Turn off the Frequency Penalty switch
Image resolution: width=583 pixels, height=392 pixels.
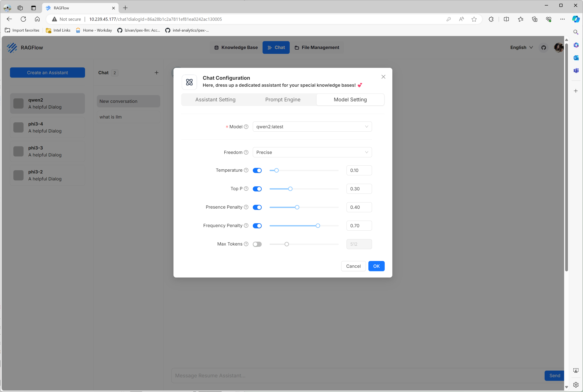click(257, 226)
